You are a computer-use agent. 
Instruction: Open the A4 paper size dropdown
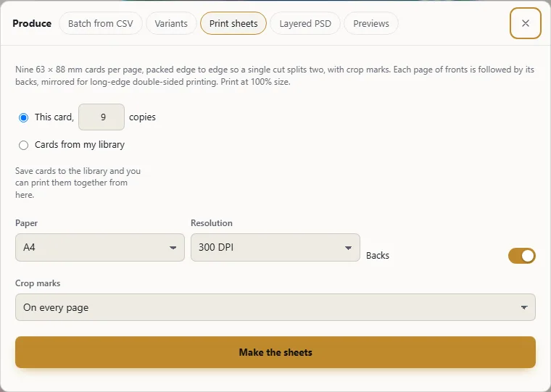click(x=100, y=247)
